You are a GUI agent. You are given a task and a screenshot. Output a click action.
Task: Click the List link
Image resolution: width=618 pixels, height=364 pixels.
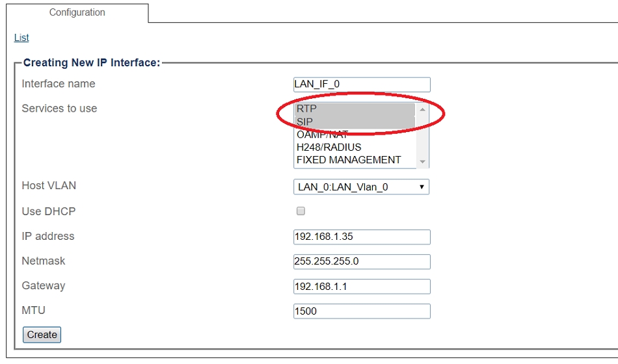point(21,38)
